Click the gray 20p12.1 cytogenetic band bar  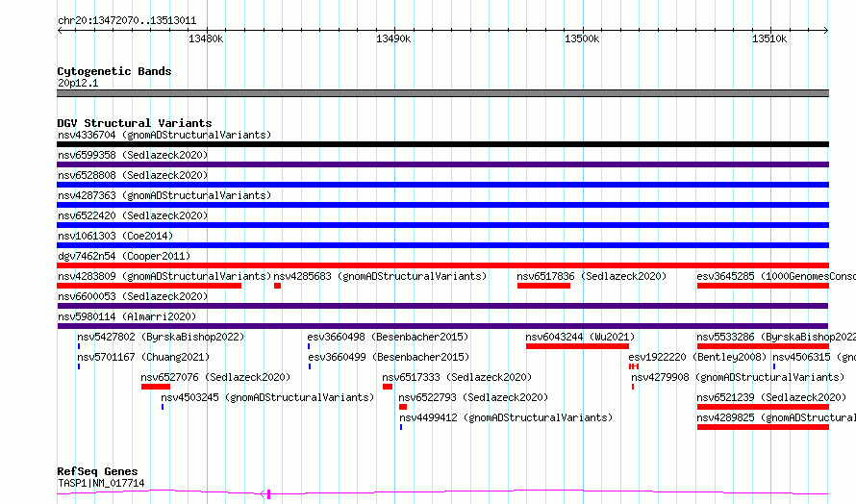pos(442,93)
